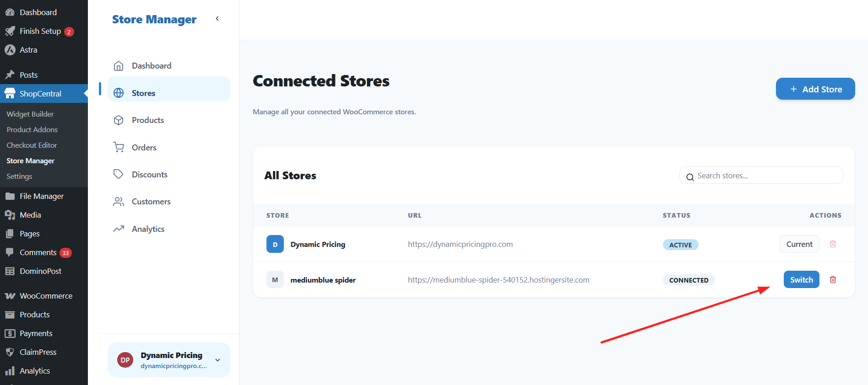The image size is (868, 385).
Task: Click the mediumblue spider store name
Action: pyautogui.click(x=323, y=280)
